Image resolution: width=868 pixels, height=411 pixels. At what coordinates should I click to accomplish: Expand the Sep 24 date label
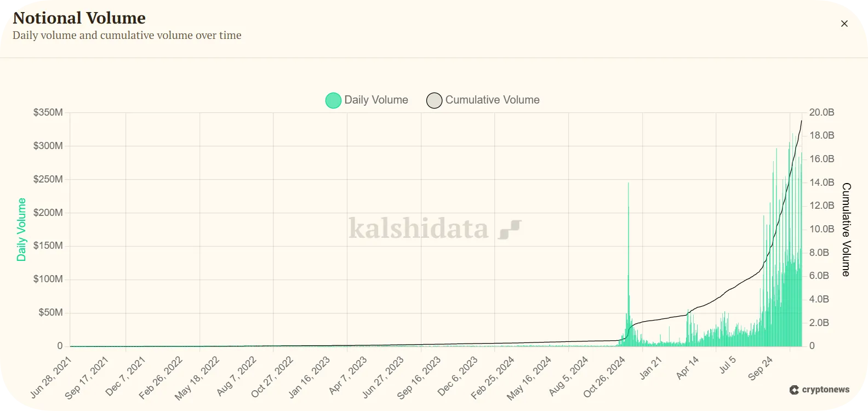click(762, 368)
